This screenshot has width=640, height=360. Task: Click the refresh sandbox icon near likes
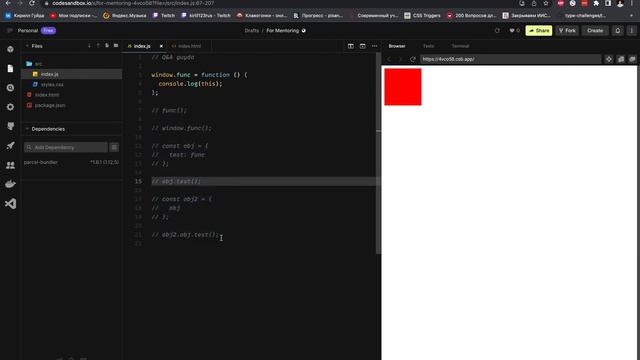coord(497,31)
